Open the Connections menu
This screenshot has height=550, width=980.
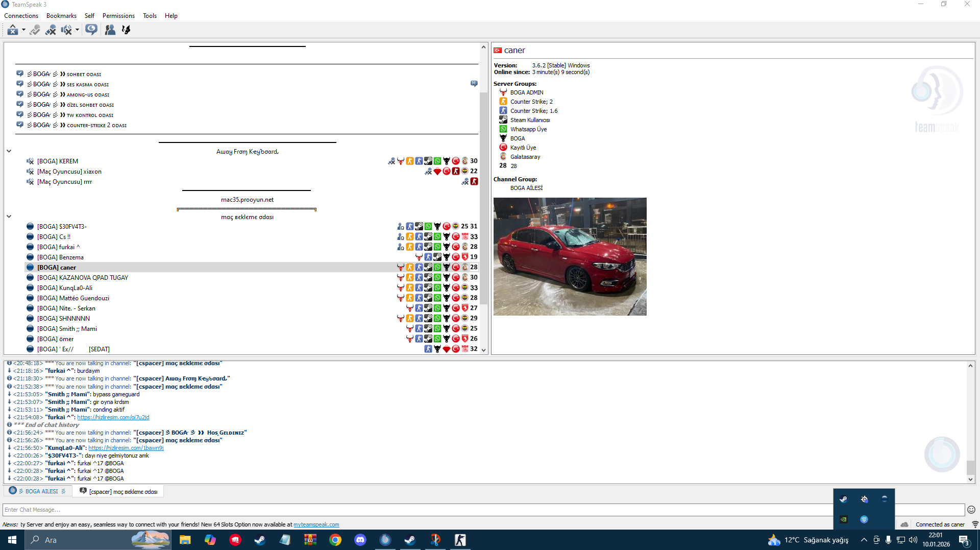coord(21,16)
